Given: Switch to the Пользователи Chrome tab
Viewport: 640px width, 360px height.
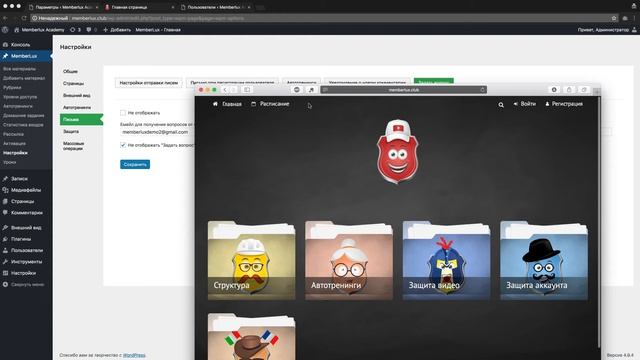Looking at the screenshot, I should click(x=216, y=7).
